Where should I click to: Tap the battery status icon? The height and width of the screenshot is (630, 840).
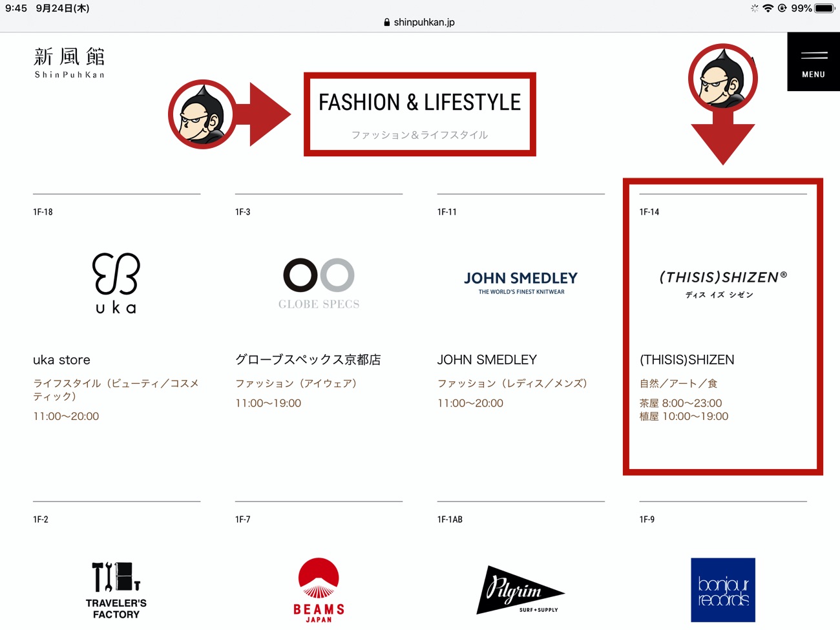(x=824, y=8)
